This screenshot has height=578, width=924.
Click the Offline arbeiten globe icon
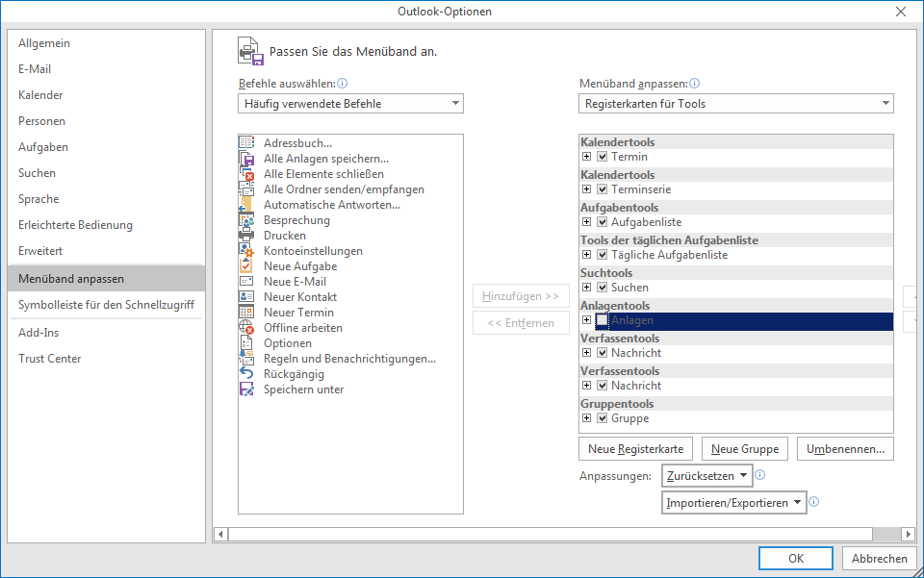pos(246,328)
